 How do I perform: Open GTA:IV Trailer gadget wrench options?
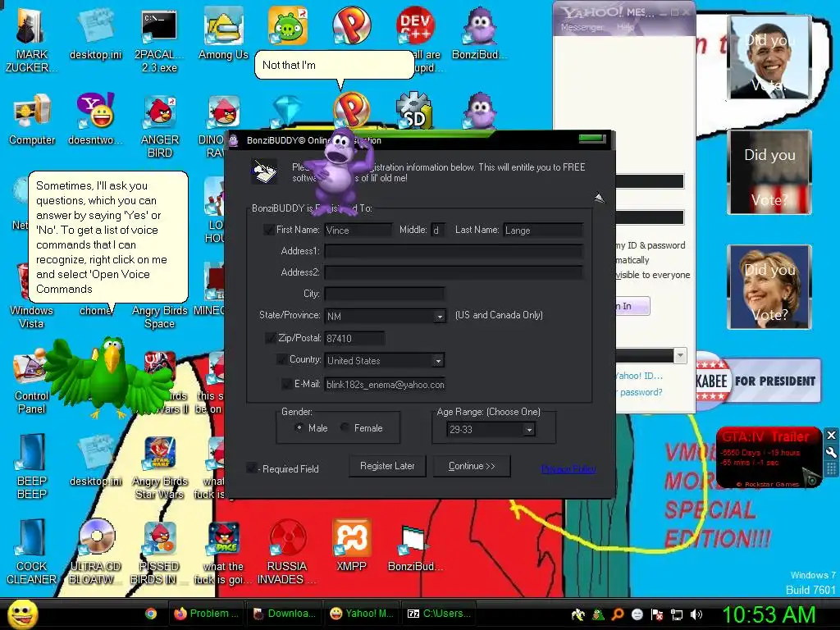[x=832, y=452]
